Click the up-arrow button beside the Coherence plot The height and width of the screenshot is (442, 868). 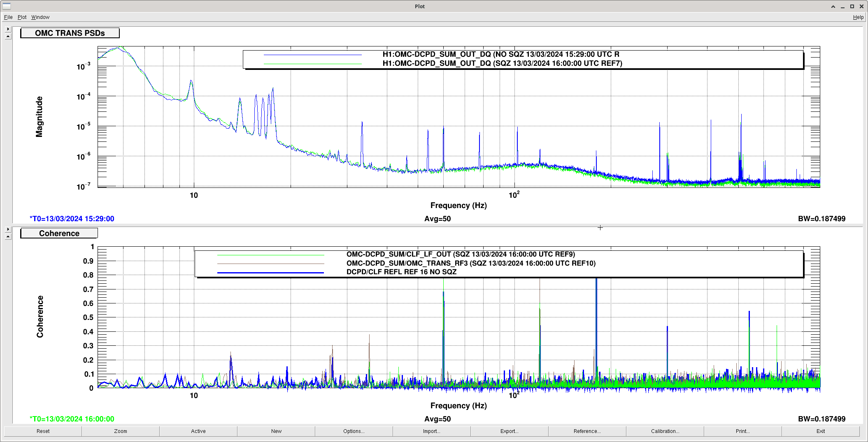point(8,236)
